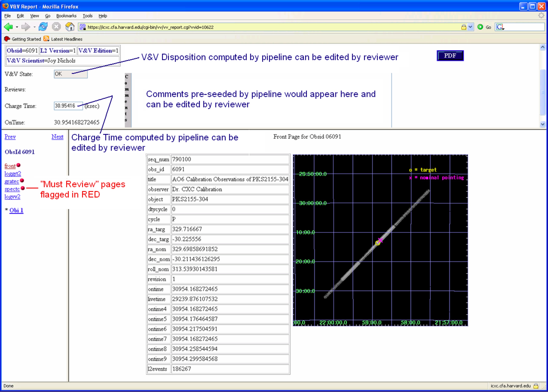
Task: Open Getting Started bookmark
Action: click(23, 39)
